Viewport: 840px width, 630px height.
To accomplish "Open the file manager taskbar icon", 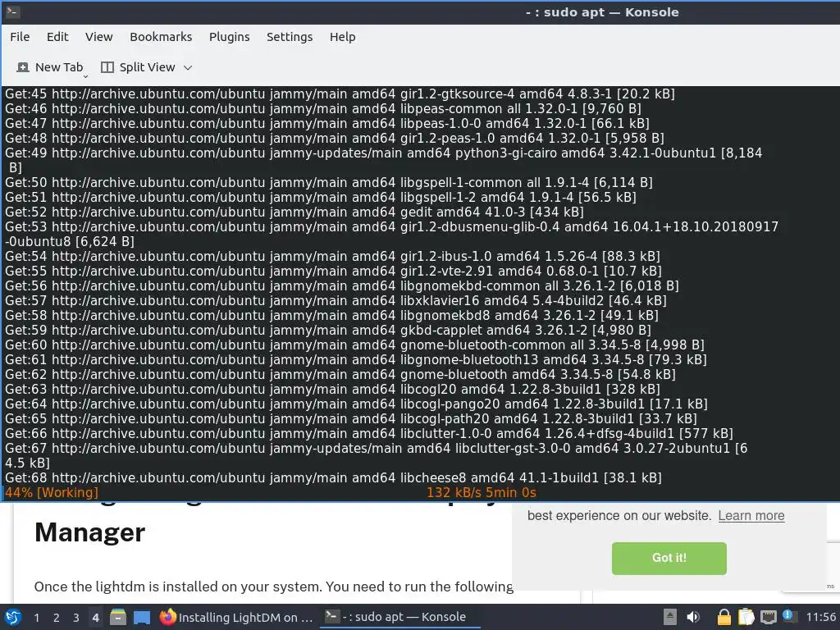I will (118, 617).
